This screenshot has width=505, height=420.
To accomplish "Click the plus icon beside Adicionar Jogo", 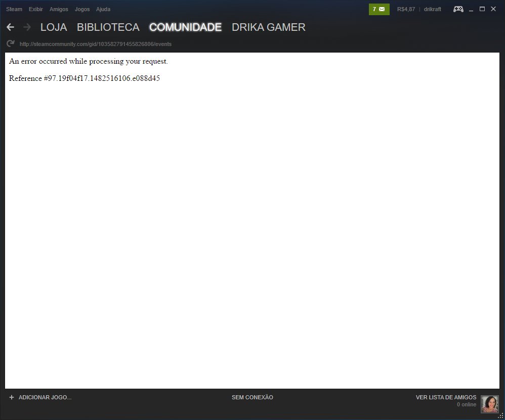I will (12, 397).
